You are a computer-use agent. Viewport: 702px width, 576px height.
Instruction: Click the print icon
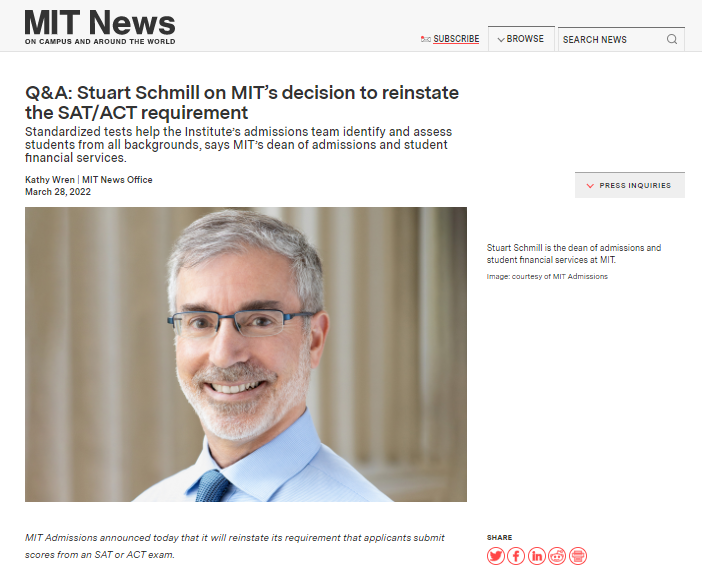pos(578,556)
